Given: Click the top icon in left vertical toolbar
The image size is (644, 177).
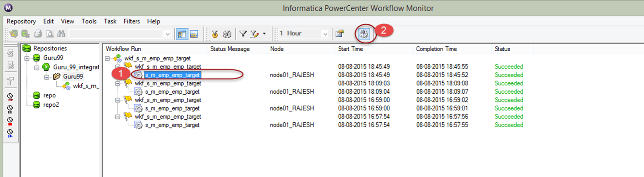Looking at the screenshot, I should pyautogui.click(x=10, y=53).
